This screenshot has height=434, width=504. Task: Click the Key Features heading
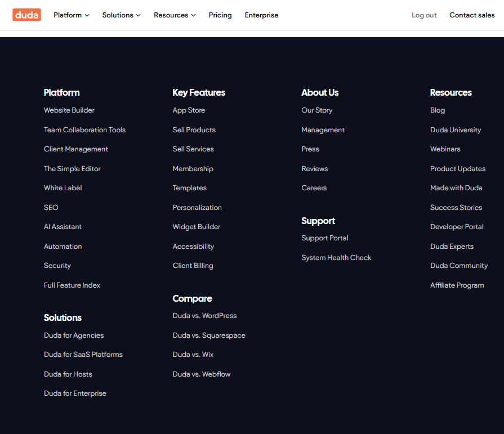click(x=199, y=92)
